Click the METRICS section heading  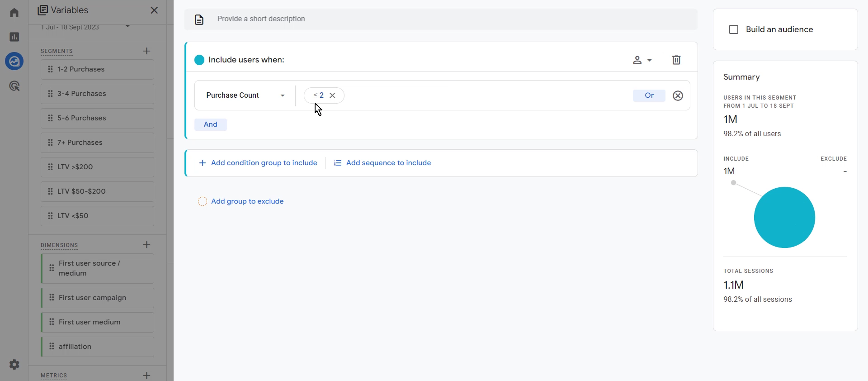click(54, 376)
